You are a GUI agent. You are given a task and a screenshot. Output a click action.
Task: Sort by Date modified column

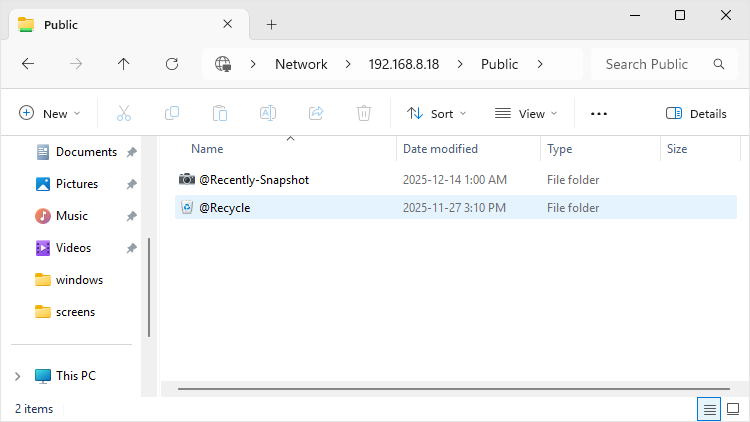coord(441,149)
